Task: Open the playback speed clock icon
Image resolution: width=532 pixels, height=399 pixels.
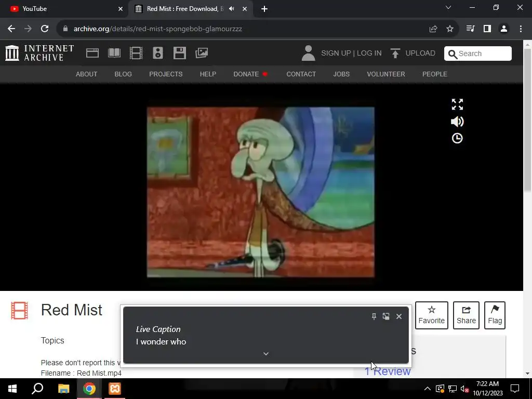Action: [x=457, y=138]
